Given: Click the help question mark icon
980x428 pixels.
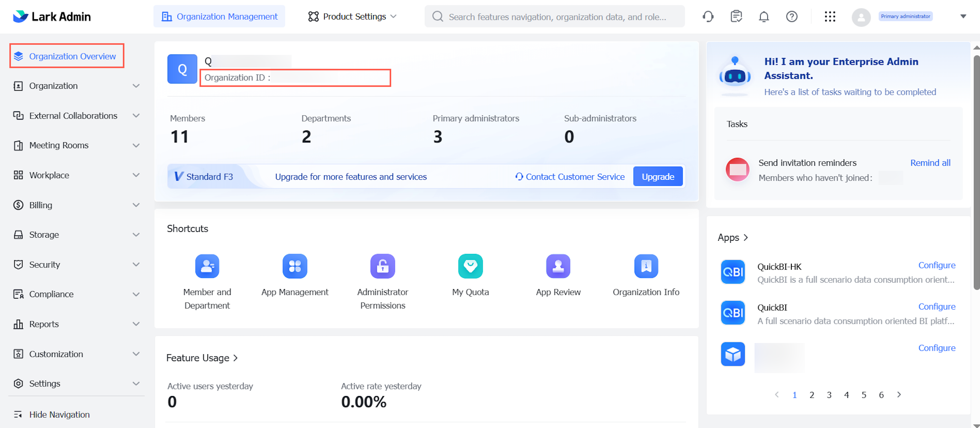Looking at the screenshot, I should point(791,17).
